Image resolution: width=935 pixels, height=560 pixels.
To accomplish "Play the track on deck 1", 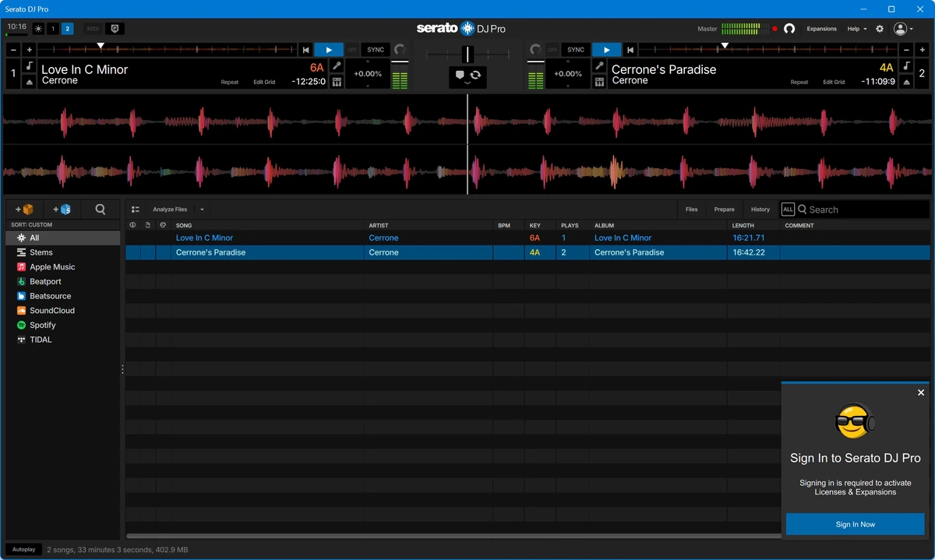I will coord(329,50).
